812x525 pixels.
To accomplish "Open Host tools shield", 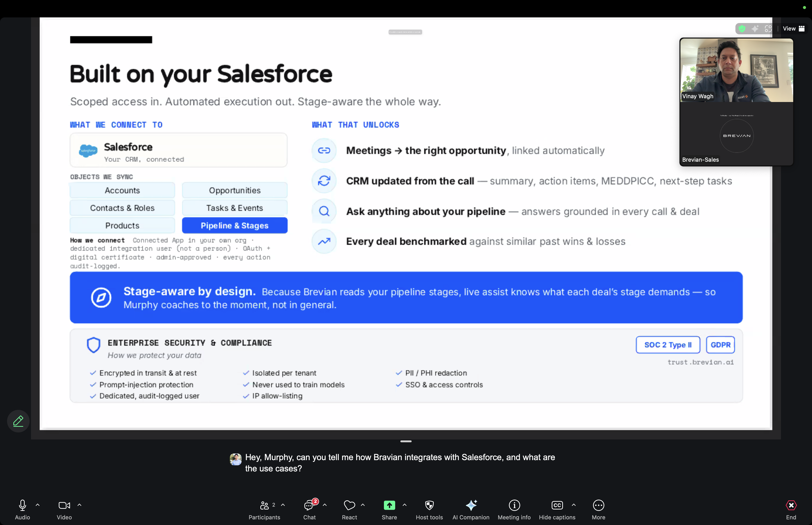I will pos(429,505).
